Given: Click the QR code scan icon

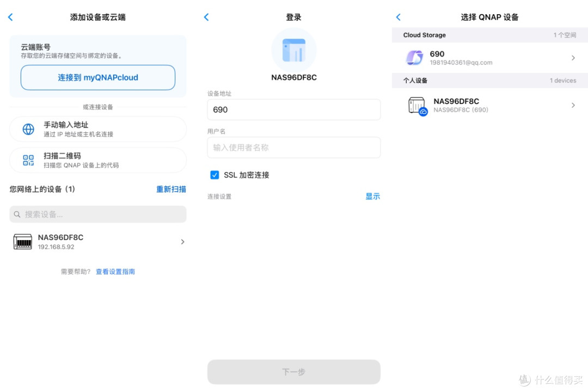Looking at the screenshot, I should (28, 160).
